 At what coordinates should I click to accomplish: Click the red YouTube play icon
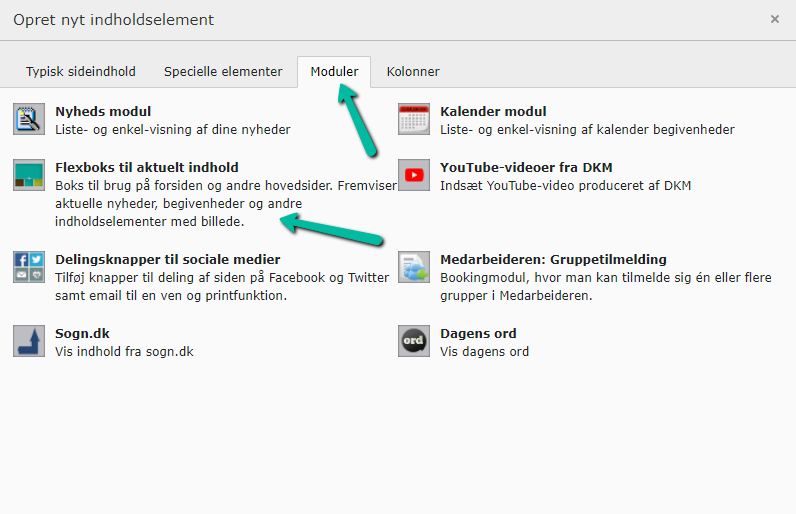(x=413, y=175)
